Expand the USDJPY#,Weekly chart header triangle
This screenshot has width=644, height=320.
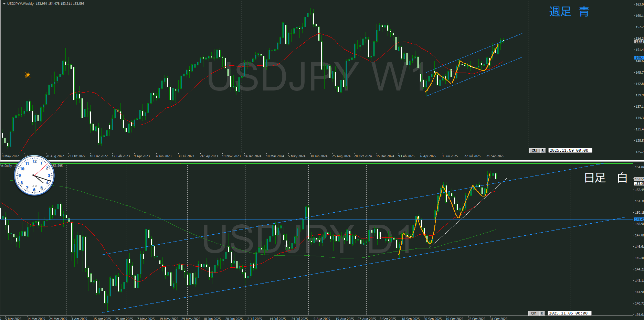(4, 4)
